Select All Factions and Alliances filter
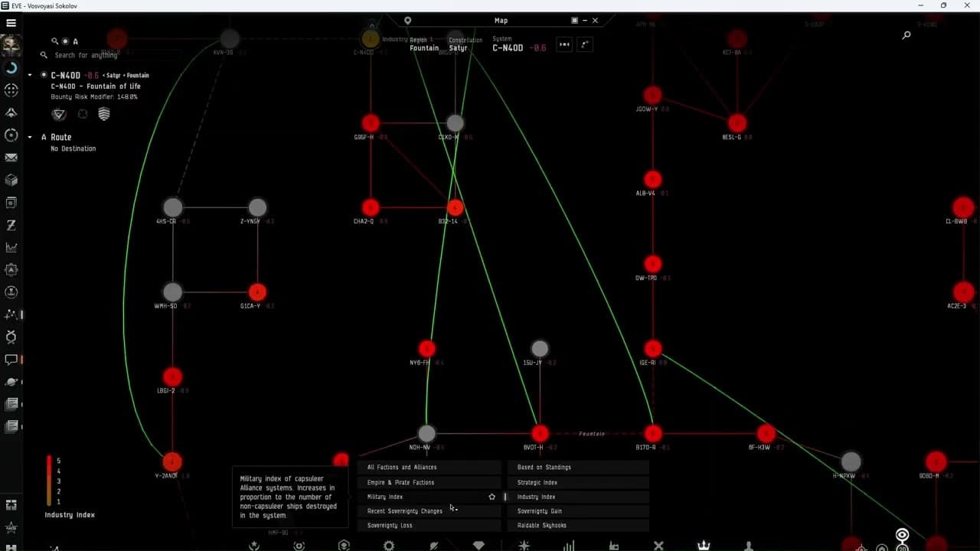 click(x=430, y=468)
